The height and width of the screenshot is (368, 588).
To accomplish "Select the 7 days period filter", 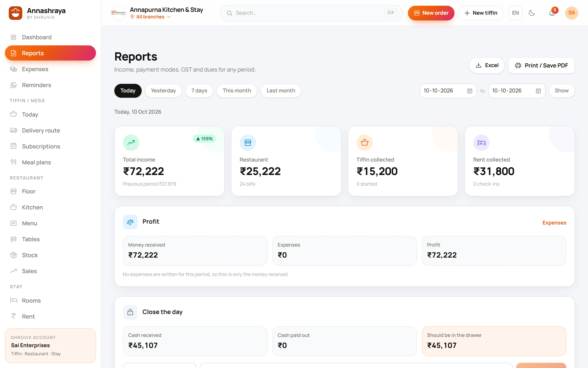I will click(x=199, y=91).
